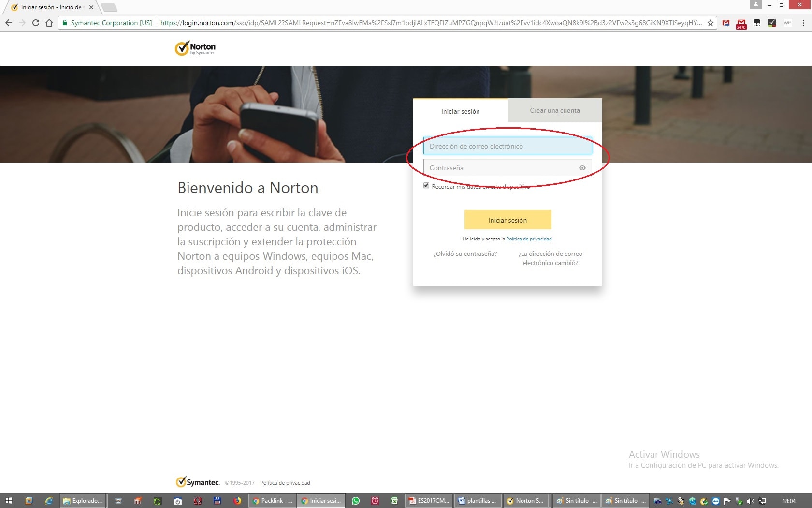Open the red Omega taskbar icon
Image resolution: width=812 pixels, height=508 pixels.
[198, 501]
